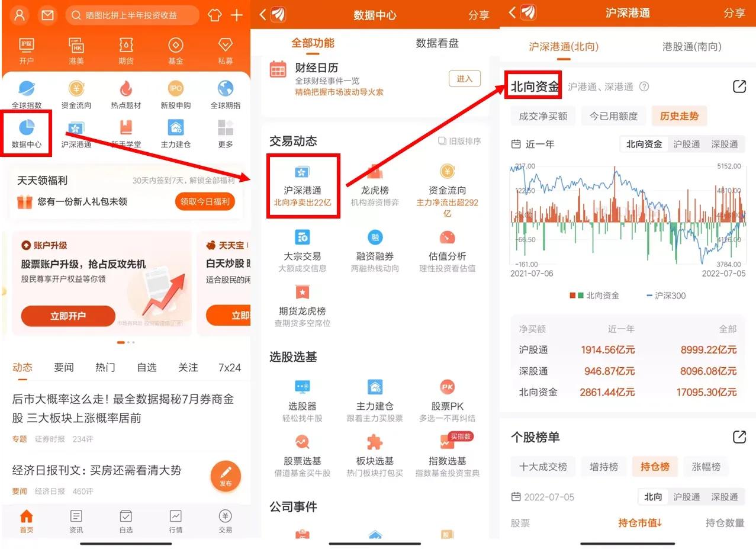756x549 pixels.
Task: Open the 融资融券 icon
Action: pos(375,249)
